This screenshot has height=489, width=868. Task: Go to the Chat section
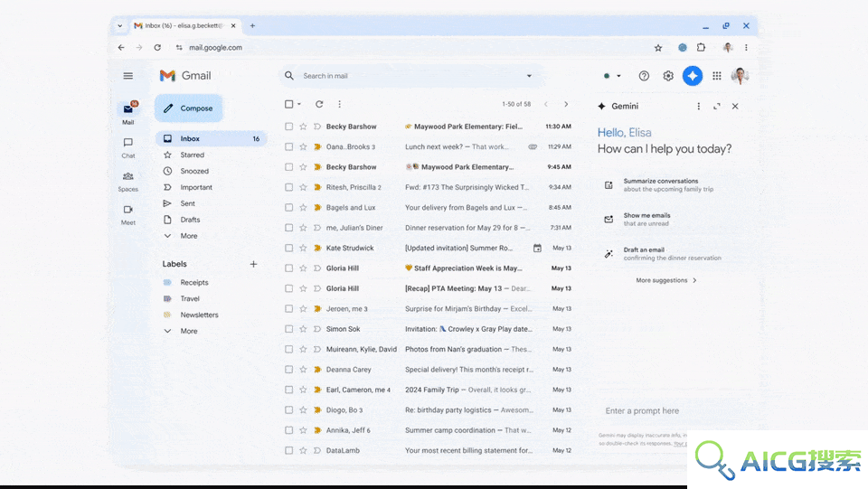[127, 147]
